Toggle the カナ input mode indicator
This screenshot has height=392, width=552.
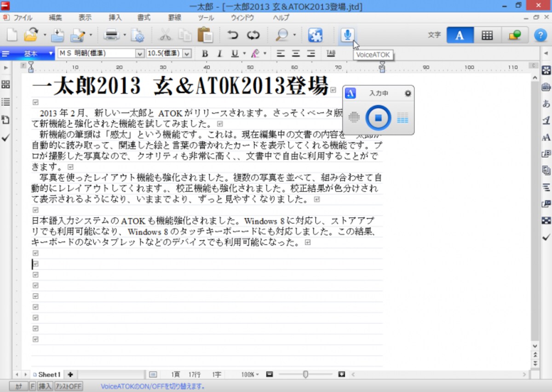(x=19, y=386)
